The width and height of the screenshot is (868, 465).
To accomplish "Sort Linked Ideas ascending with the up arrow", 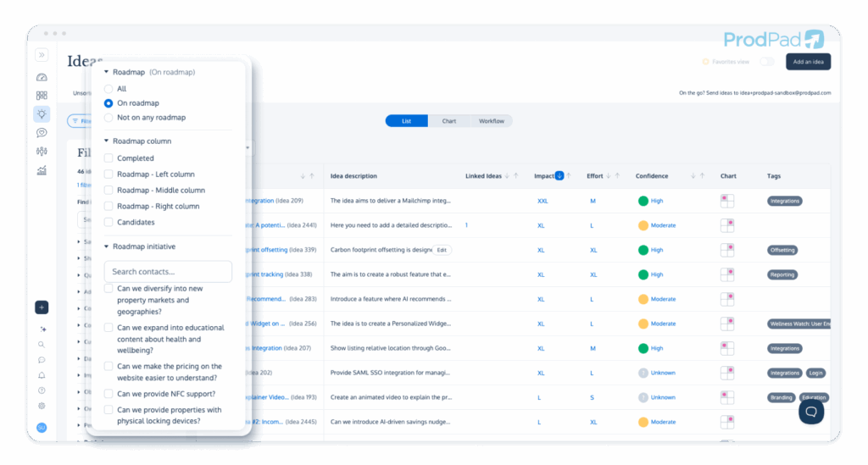I will pyautogui.click(x=516, y=176).
